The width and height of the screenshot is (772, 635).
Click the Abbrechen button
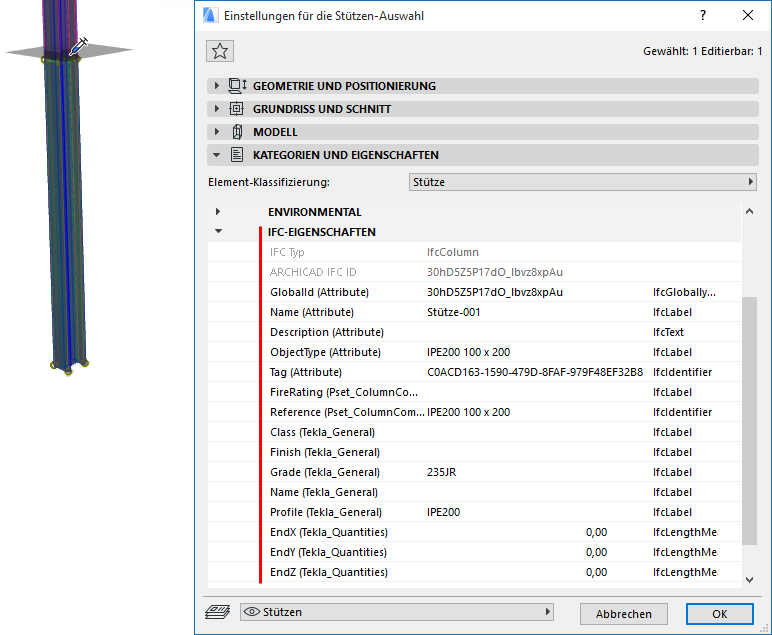point(623,614)
